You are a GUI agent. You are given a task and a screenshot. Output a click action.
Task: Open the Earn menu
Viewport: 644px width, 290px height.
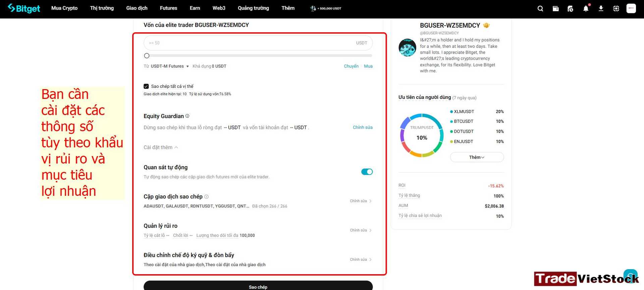click(195, 8)
